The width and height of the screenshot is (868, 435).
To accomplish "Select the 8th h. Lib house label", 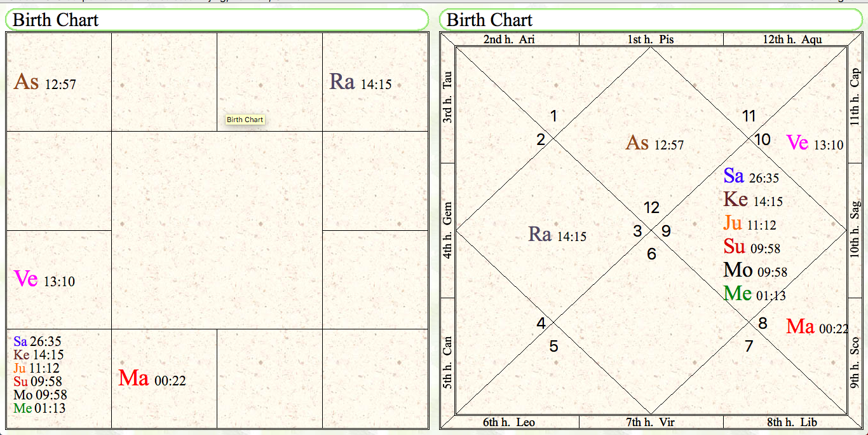I will (x=792, y=422).
